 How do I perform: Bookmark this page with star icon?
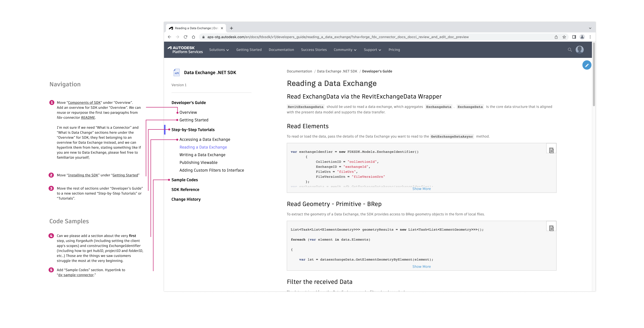point(564,37)
